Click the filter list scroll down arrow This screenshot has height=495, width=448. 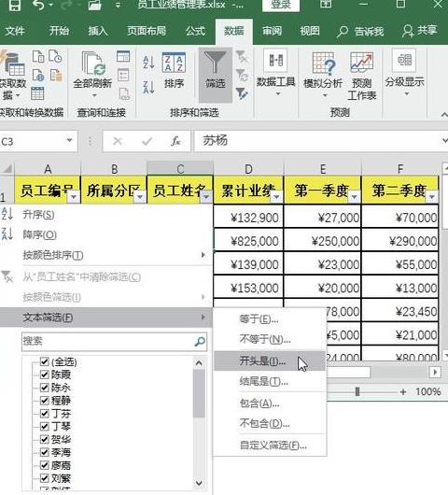tap(199, 483)
